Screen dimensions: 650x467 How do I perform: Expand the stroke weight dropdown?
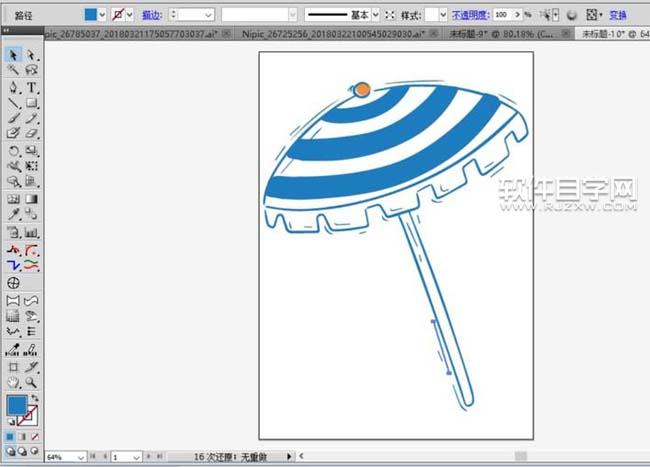pos(209,16)
